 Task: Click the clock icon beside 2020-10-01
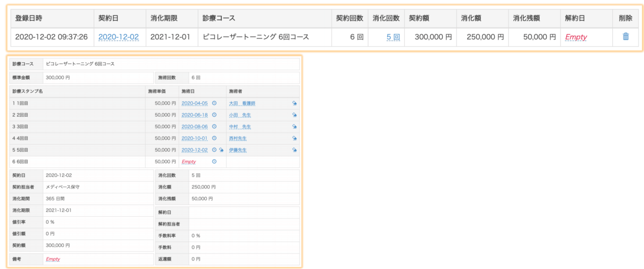(x=214, y=139)
